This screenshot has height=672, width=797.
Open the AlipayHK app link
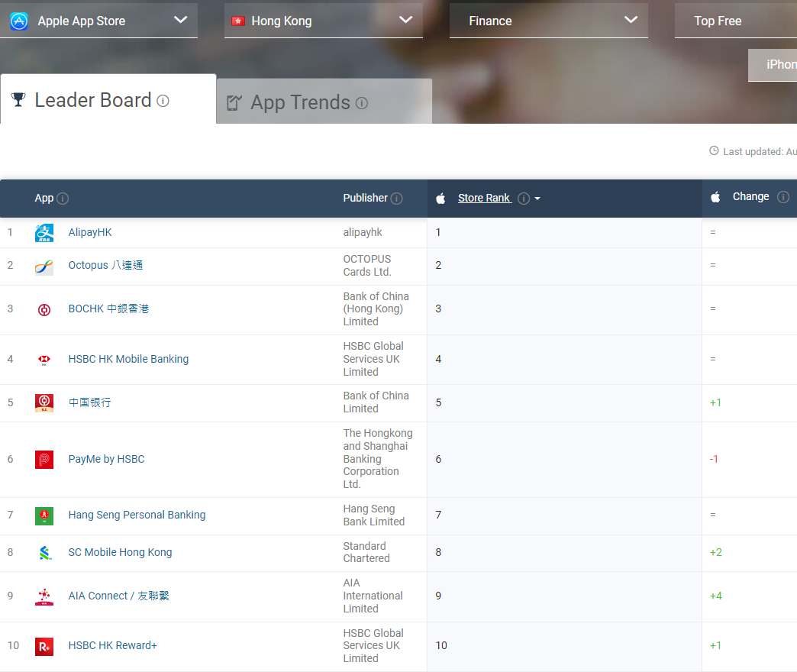[90, 232]
